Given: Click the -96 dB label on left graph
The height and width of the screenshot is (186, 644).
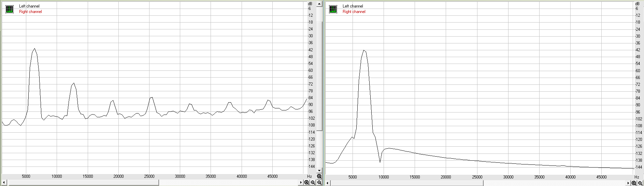Looking at the screenshot, I should (x=310, y=111).
